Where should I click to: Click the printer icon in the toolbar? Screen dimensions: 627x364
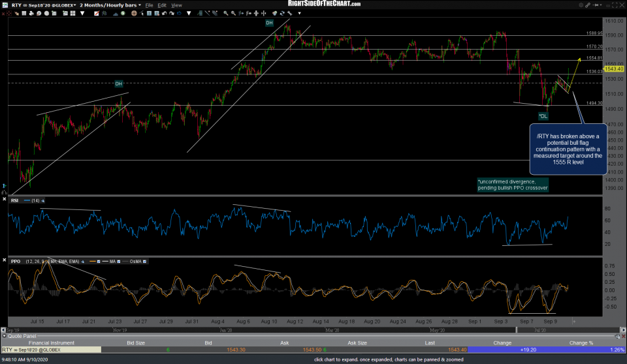pos(31,13)
